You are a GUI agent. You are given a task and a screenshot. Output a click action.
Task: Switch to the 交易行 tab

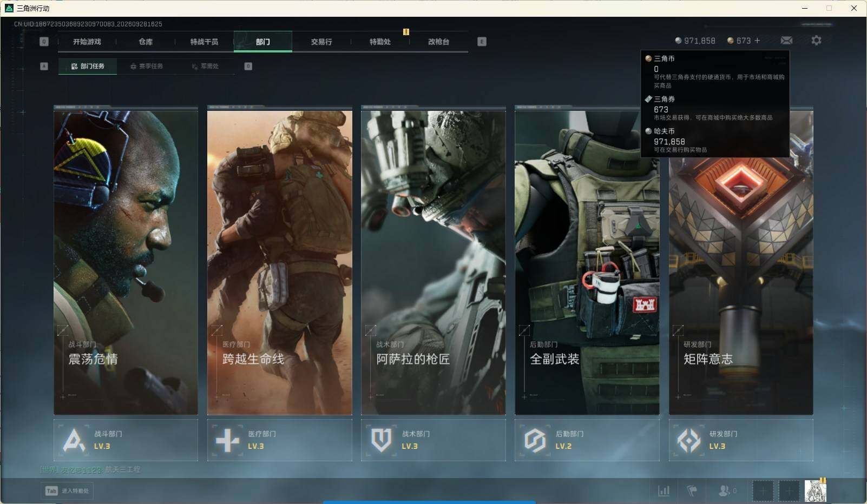pyautogui.click(x=321, y=42)
